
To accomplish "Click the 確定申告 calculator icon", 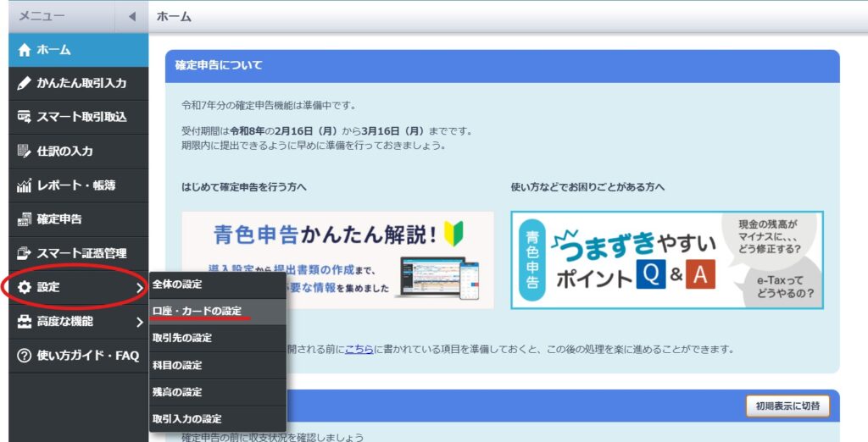I will pyautogui.click(x=25, y=219).
